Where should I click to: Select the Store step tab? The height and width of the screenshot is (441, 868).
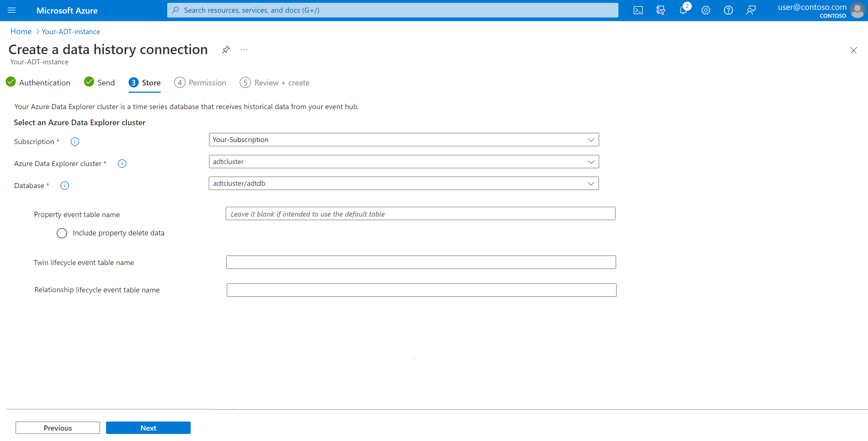pyautogui.click(x=145, y=83)
